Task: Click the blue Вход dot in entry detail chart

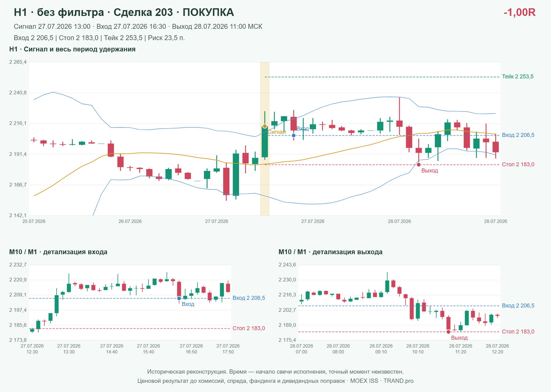Action: click(x=179, y=298)
